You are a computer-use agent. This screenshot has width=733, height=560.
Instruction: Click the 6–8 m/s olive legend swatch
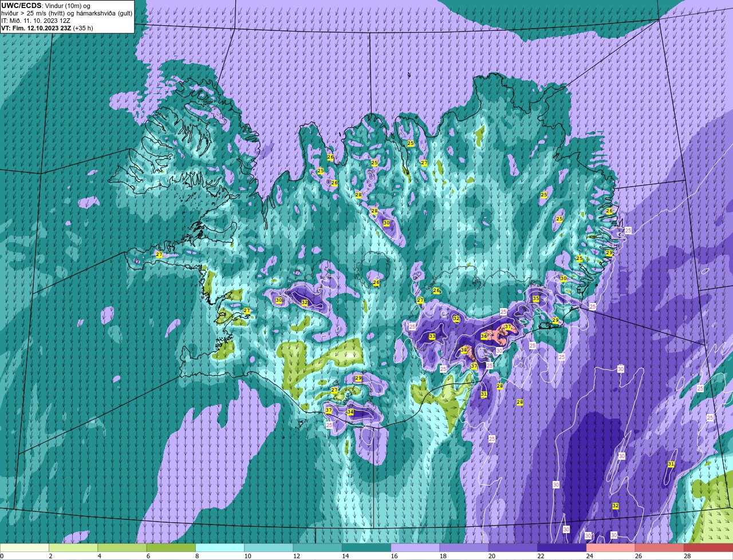click(x=171, y=547)
